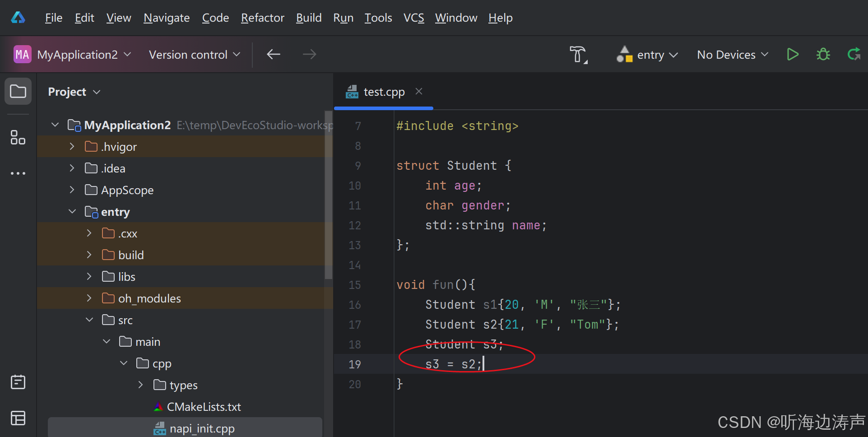Select CMakeLists.txt in project tree
The width and height of the screenshot is (868, 437).
(204, 407)
